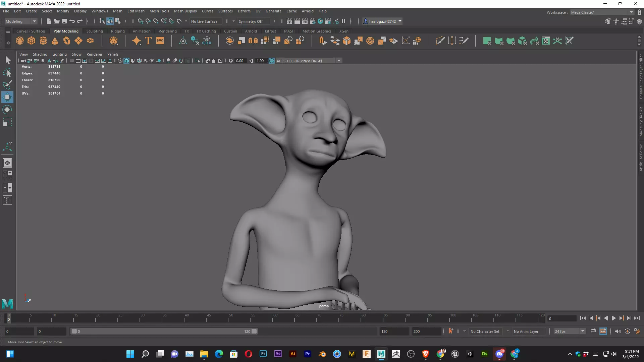Viewport: 644px width, 362px height.
Task: Click the Redo icon in status line
Action: tap(80, 21)
